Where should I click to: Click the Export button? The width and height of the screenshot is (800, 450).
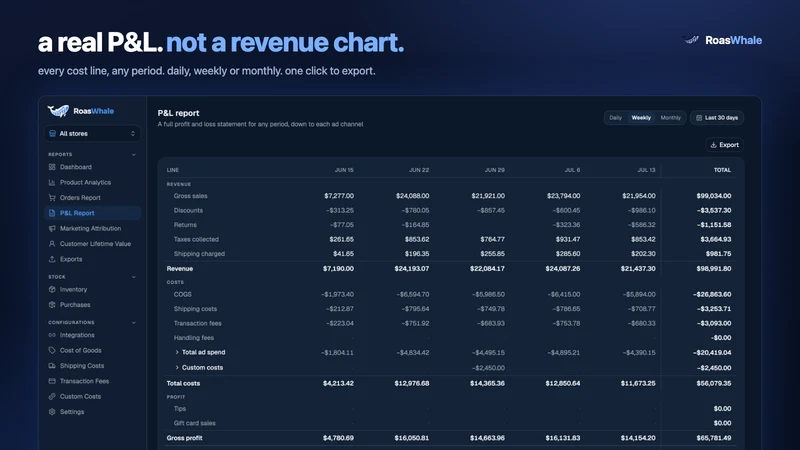point(724,145)
